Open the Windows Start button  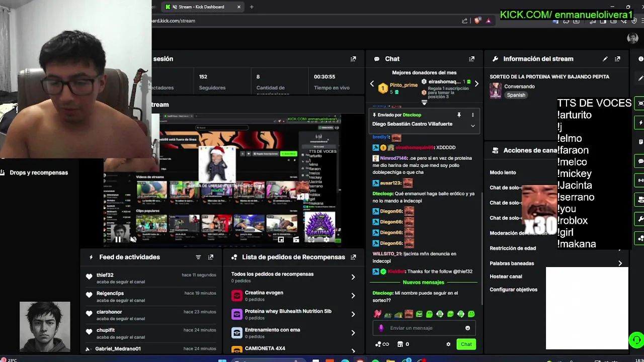(x=222, y=360)
